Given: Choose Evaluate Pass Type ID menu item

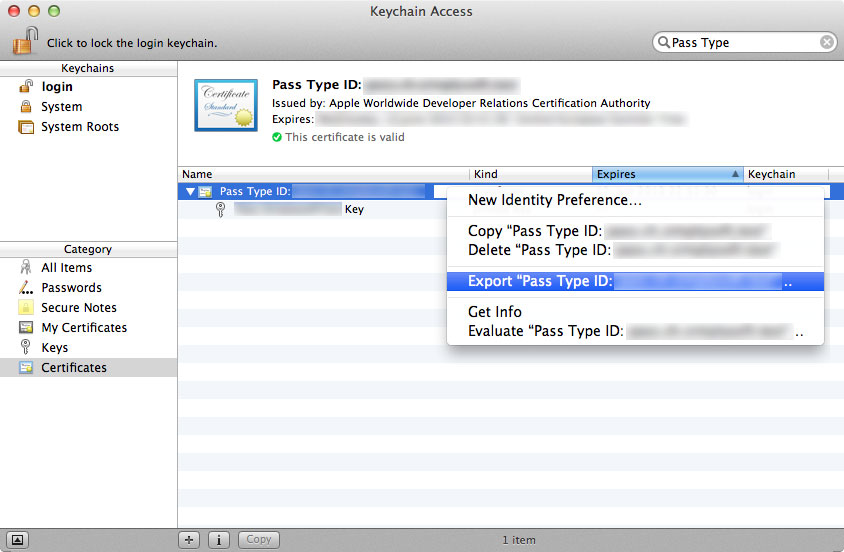Looking at the screenshot, I should coord(635,331).
